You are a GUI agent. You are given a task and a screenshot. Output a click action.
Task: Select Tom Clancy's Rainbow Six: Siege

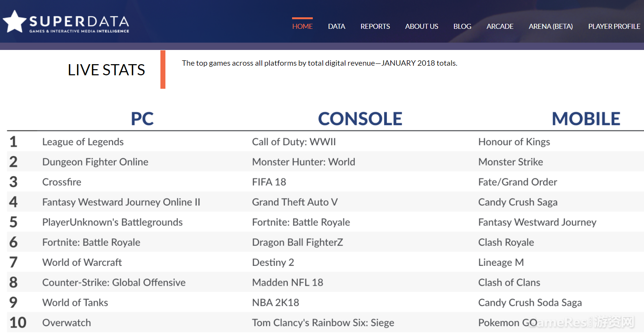323,323
